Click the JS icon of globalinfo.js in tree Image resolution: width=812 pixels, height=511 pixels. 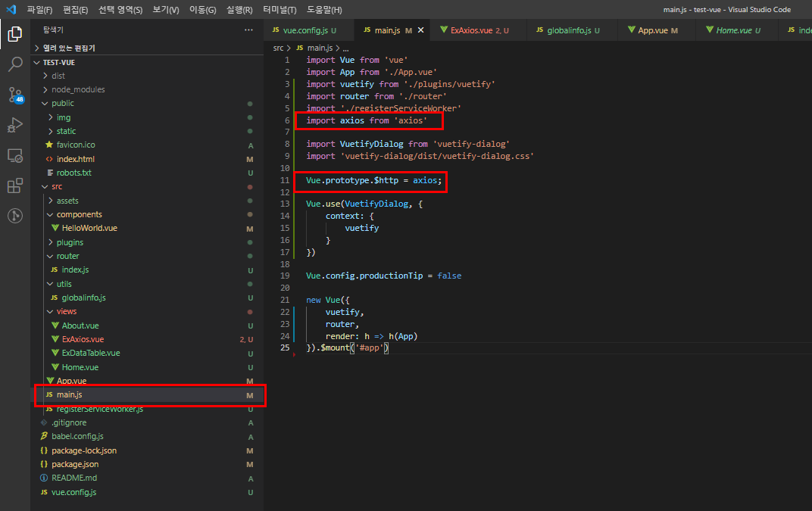pyautogui.click(x=54, y=298)
